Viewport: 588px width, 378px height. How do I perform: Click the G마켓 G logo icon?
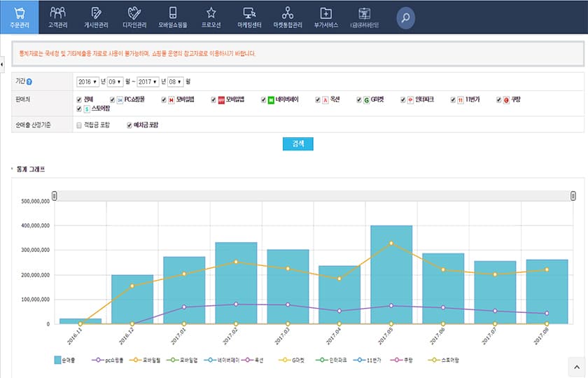pos(366,99)
